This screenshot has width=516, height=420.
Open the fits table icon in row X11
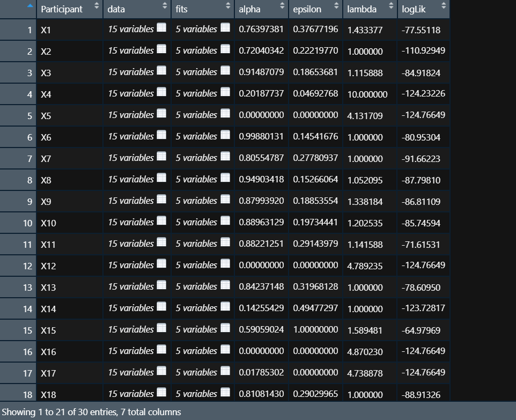(x=225, y=242)
